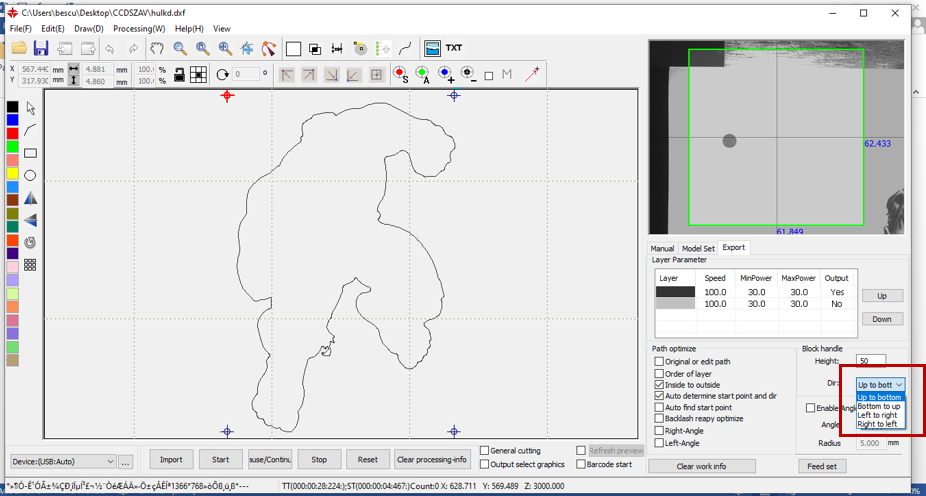
Task: Open the Device USB Auto dropdown
Action: pos(63,461)
